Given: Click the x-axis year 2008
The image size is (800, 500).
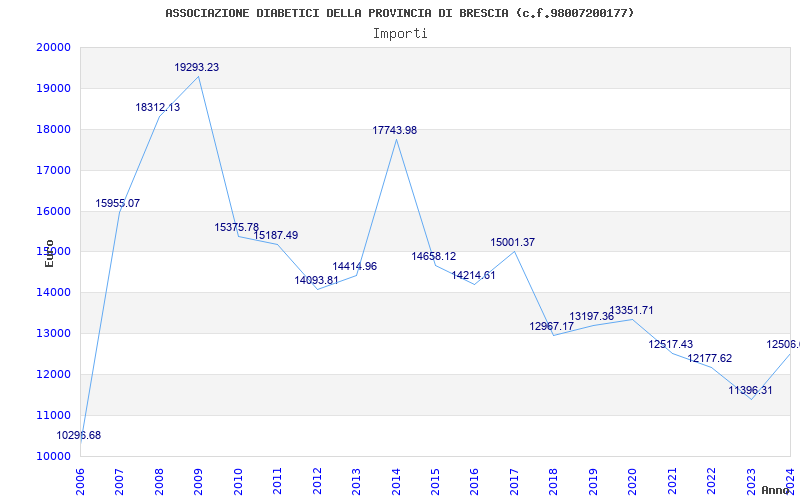Looking at the screenshot, I should (x=159, y=481).
